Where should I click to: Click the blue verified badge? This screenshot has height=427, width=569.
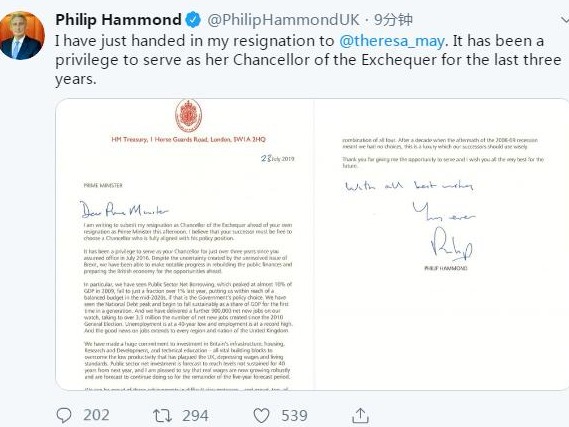pyautogui.click(x=193, y=20)
